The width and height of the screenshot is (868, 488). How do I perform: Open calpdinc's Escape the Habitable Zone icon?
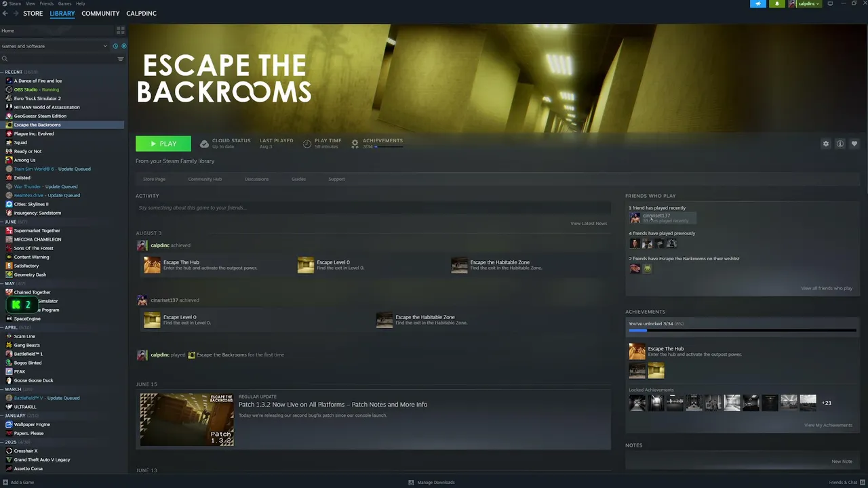(460, 265)
